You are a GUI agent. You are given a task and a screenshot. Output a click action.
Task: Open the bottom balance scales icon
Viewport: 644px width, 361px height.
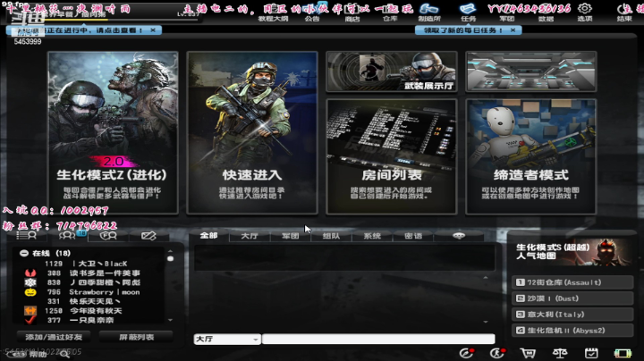(x=560, y=353)
